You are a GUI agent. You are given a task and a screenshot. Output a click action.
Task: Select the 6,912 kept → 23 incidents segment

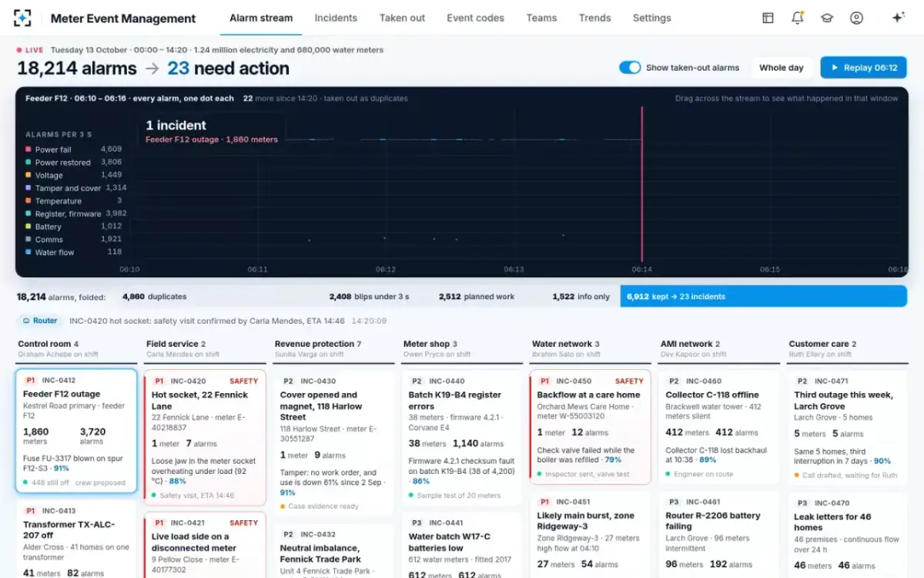point(764,296)
